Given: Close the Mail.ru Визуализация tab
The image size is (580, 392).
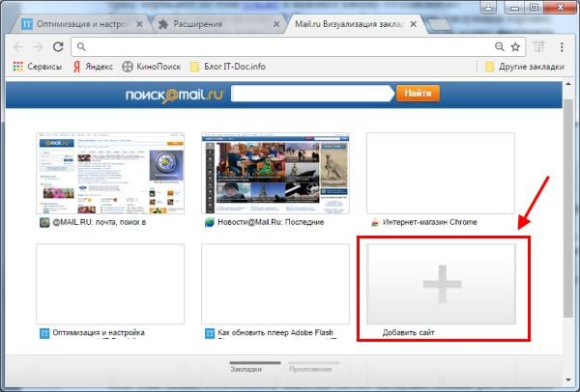Looking at the screenshot, I should tap(414, 24).
